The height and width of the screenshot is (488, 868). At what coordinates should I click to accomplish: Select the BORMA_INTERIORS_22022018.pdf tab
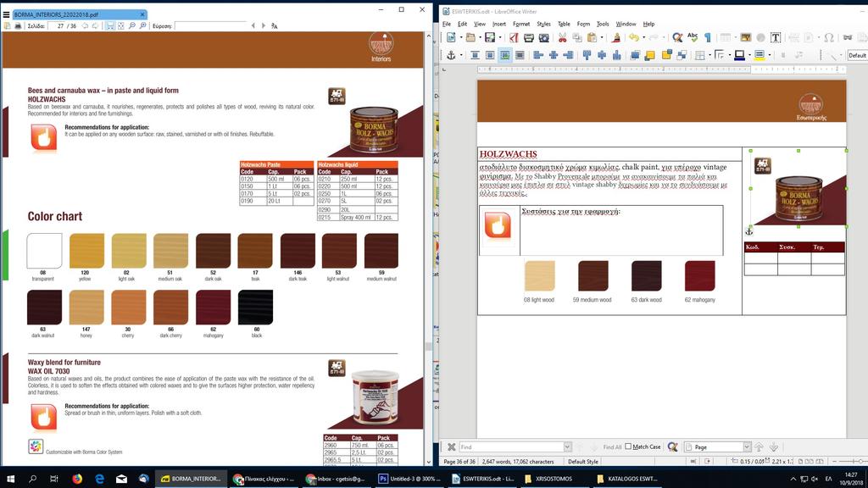[79, 14]
